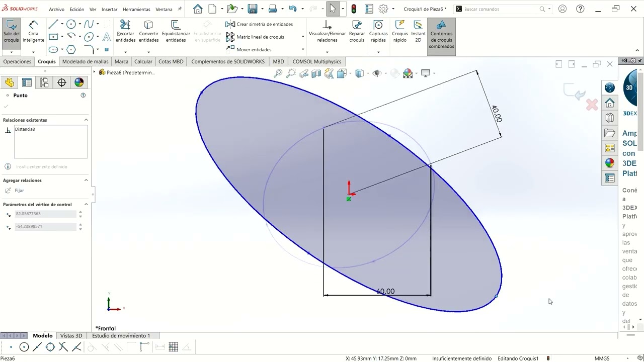The width and height of the screenshot is (644, 362).
Task: Open Herramientas menu
Action: (x=136, y=10)
